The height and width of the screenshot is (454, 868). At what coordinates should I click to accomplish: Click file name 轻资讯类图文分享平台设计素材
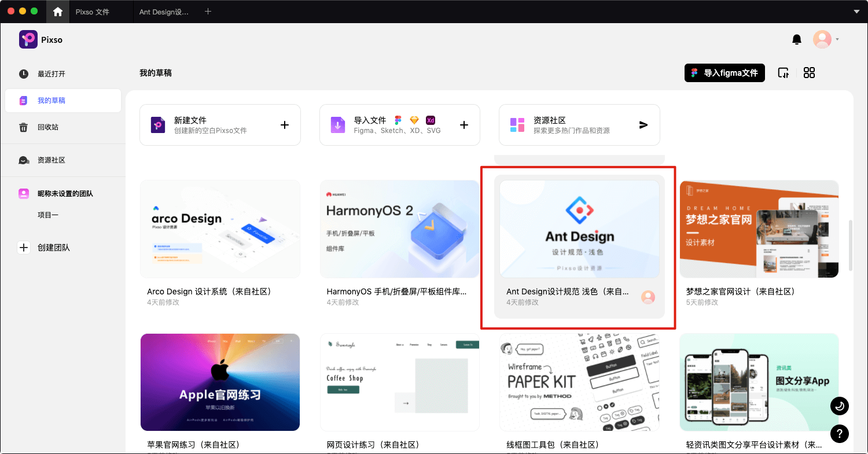753,445
